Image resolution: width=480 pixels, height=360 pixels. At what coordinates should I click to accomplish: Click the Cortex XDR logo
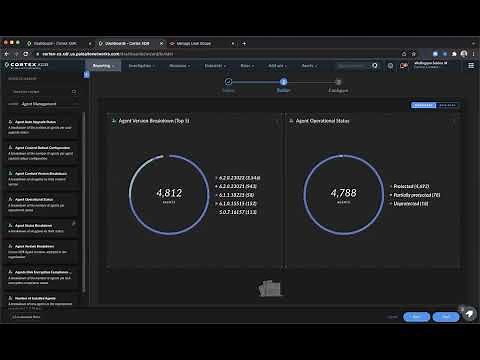point(27,65)
